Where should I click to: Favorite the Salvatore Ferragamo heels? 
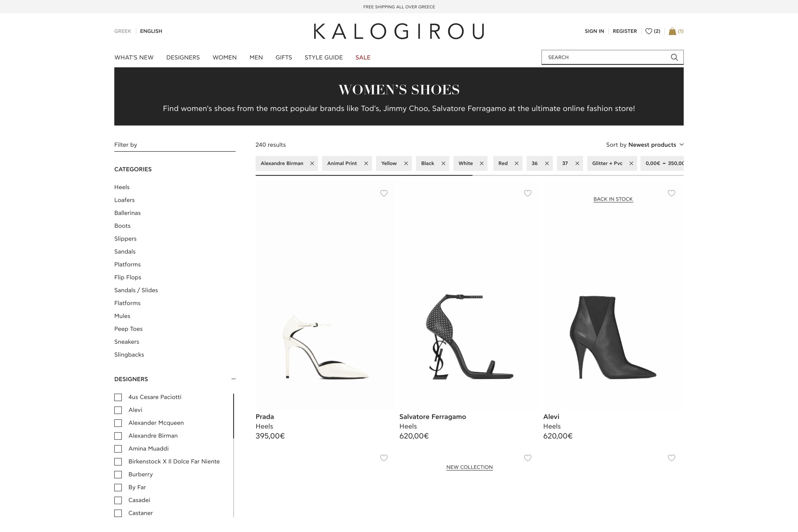click(528, 193)
